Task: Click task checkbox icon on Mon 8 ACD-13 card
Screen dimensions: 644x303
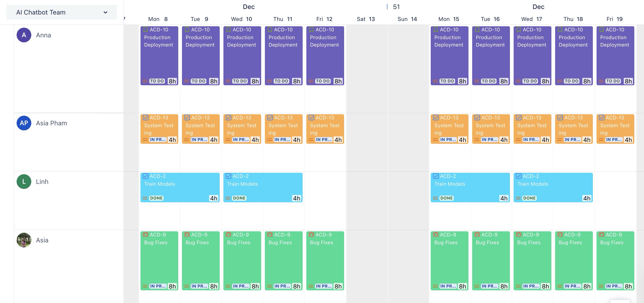Action: (x=146, y=118)
